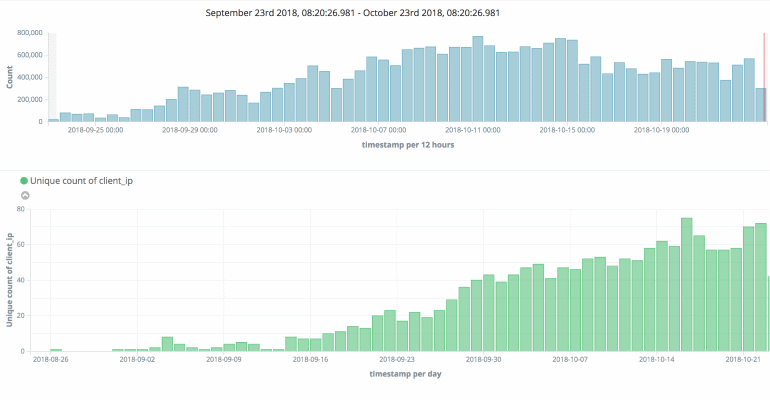This screenshot has height=400, width=770.
Task: Click the '2018-09-25 00:00' tick label
Action: [x=95, y=129]
